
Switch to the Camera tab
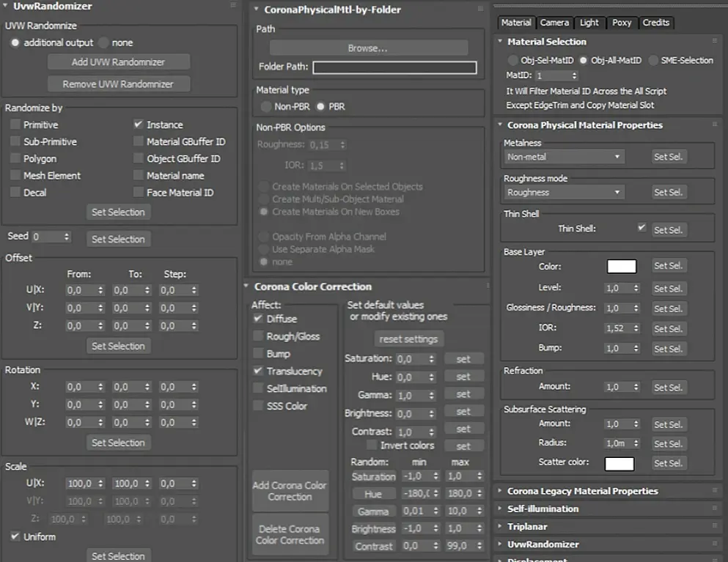point(554,23)
